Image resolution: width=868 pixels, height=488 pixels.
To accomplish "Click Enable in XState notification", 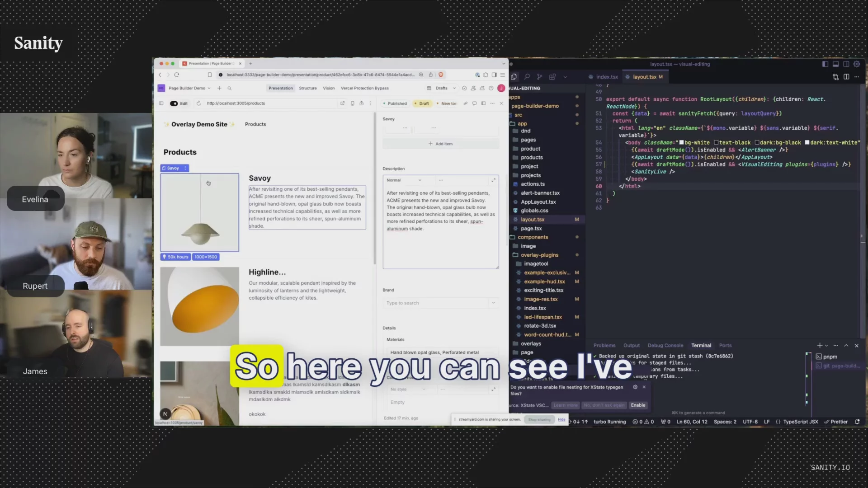I will click(x=638, y=405).
